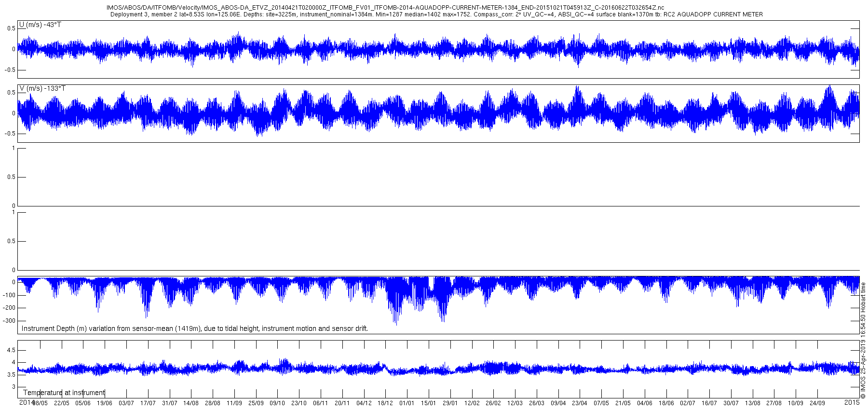Screen dimensions: 868x410
Task: Click the '4.5' temperature axis tick label
Action: point(11,350)
